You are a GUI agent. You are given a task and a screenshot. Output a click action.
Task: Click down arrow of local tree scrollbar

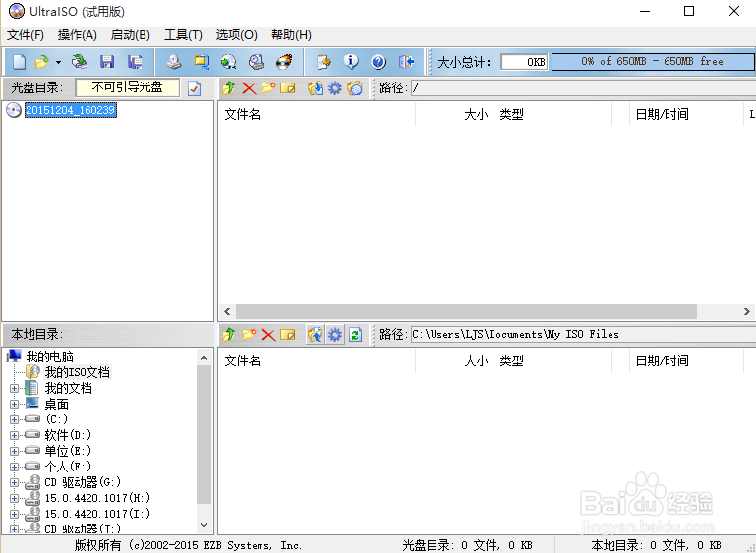[204, 525]
